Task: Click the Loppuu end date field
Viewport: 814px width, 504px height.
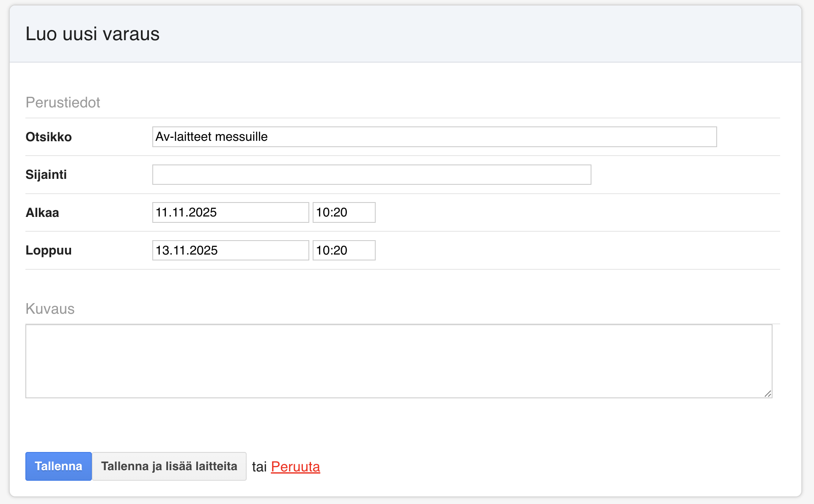Action: pyautogui.click(x=230, y=250)
